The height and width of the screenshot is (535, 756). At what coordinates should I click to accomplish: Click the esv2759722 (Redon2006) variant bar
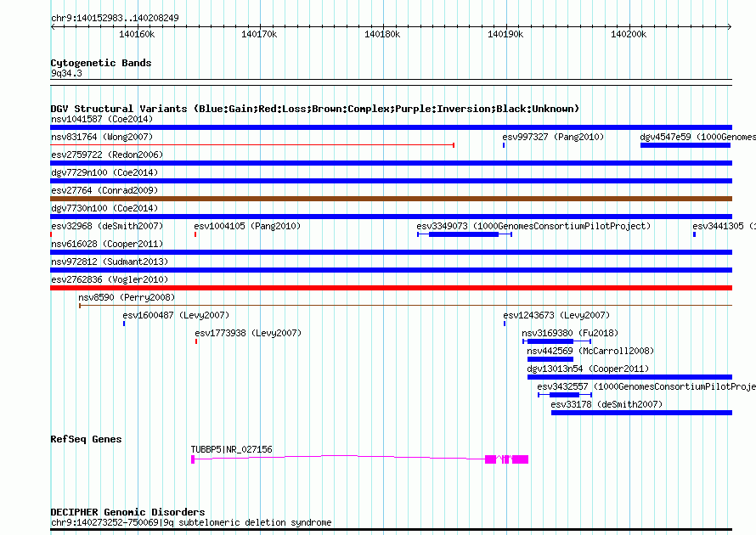[x=391, y=163]
